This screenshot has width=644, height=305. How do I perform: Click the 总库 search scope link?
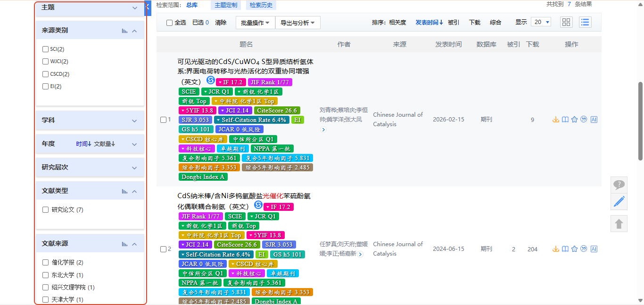pos(192,5)
